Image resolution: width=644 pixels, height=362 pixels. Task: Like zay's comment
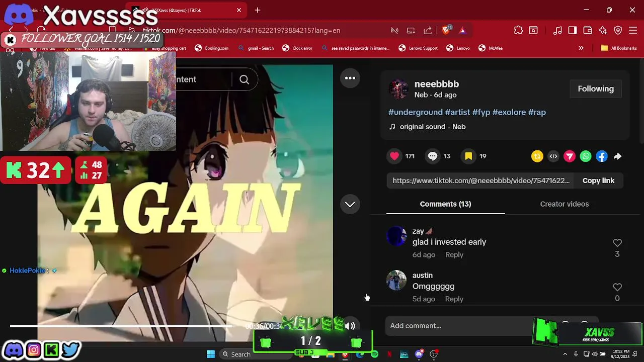click(617, 243)
